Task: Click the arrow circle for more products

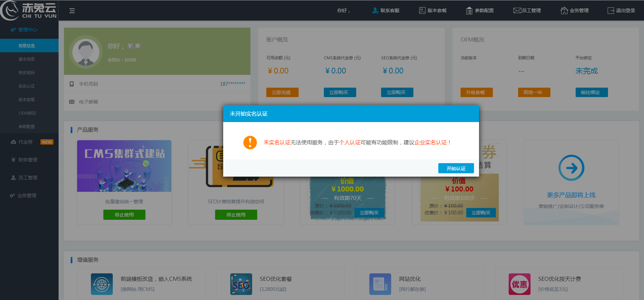Action: point(571,168)
